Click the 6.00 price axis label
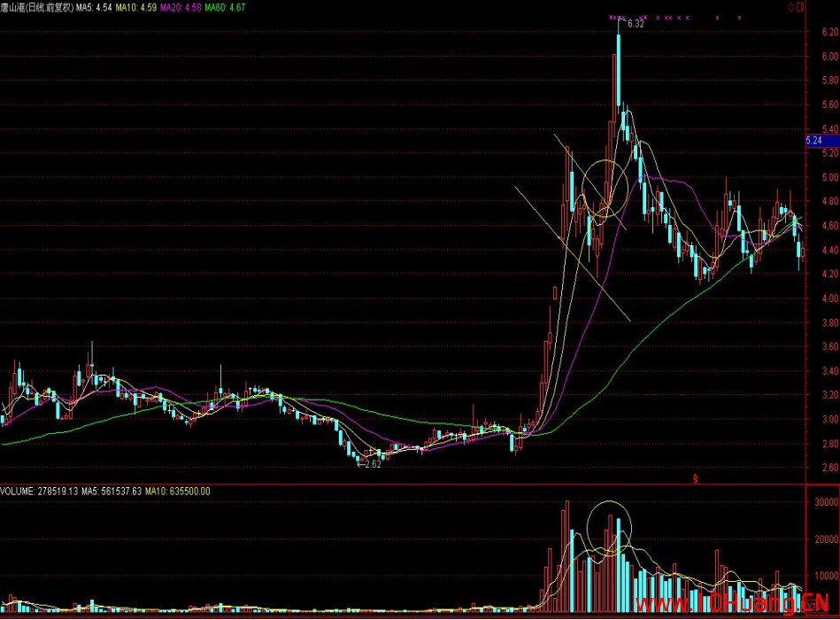Screen dimensions: 840x620 [x=830, y=57]
